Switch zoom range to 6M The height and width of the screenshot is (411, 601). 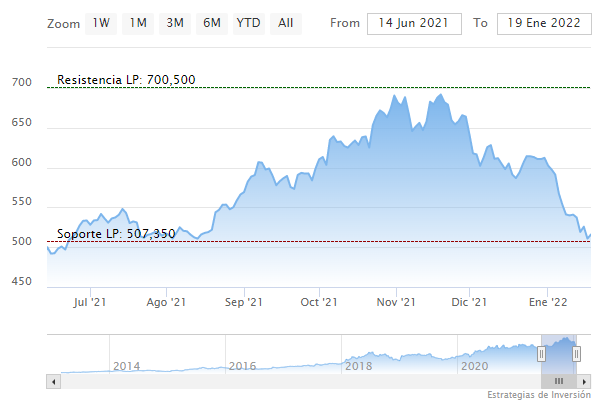coord(211,22)
